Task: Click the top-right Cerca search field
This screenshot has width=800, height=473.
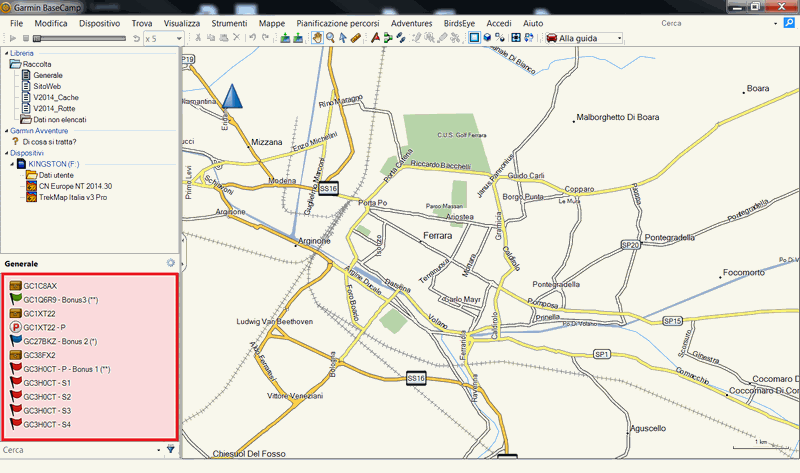Action: (718, 23)
